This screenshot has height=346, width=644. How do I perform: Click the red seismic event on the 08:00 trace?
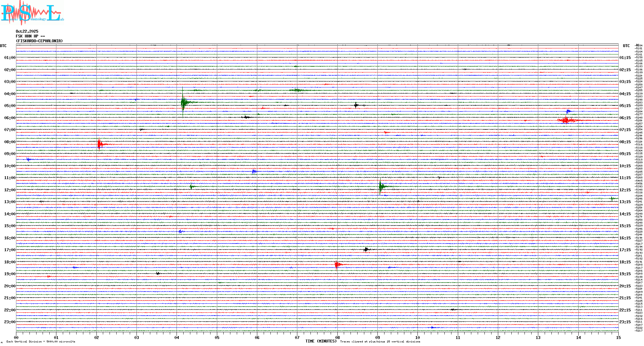click(100, 144)
